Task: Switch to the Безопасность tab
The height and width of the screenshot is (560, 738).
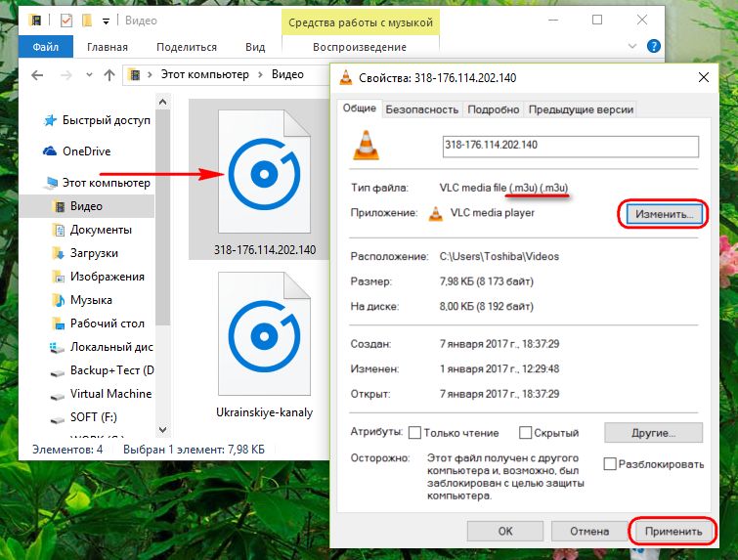Action: 421,109
